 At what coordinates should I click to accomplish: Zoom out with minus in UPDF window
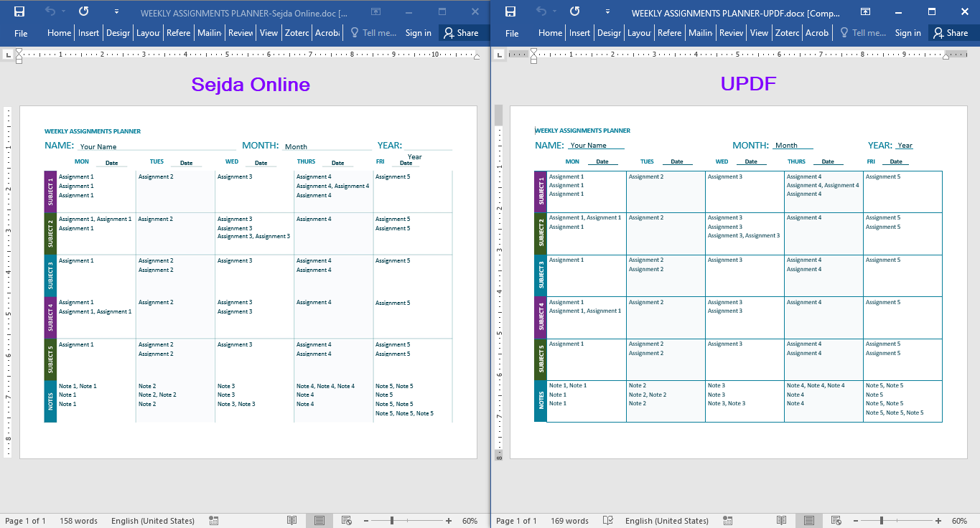855,521
